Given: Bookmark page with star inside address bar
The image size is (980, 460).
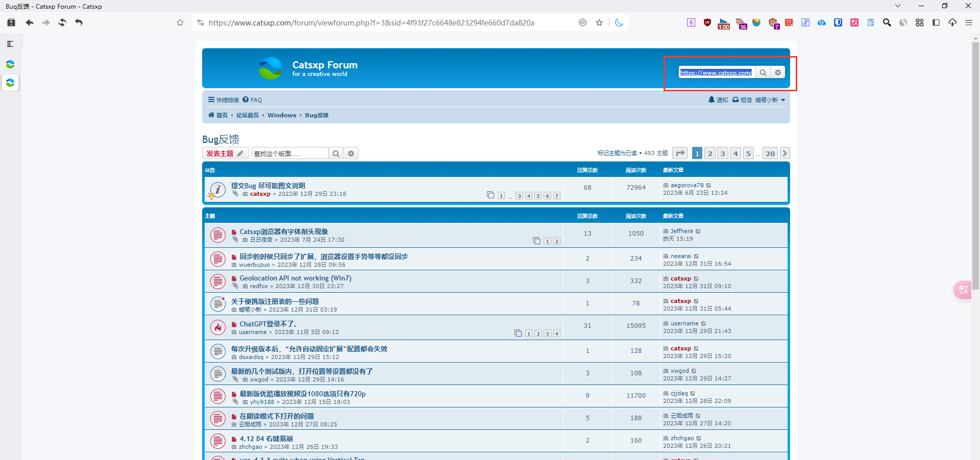Looking at the screenshot, I should point(599,22).
